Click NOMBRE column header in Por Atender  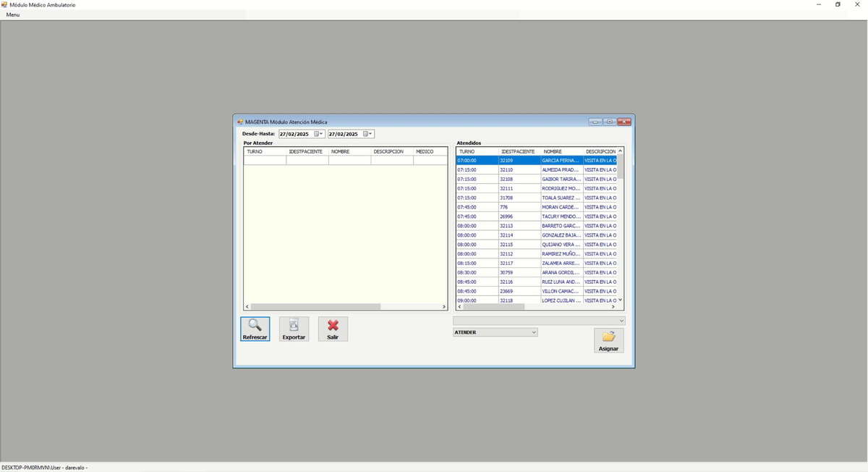pos(350,152)
